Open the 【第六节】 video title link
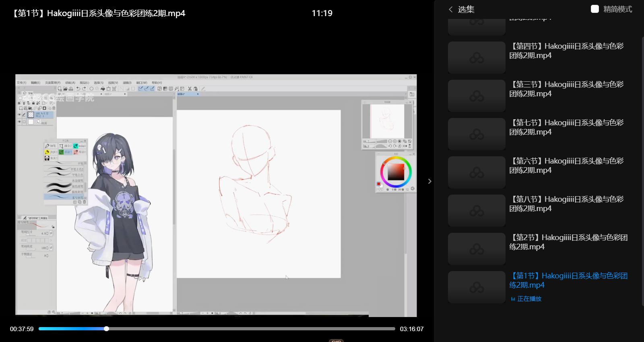Screen dimensions: 644x342 point(566,166)
